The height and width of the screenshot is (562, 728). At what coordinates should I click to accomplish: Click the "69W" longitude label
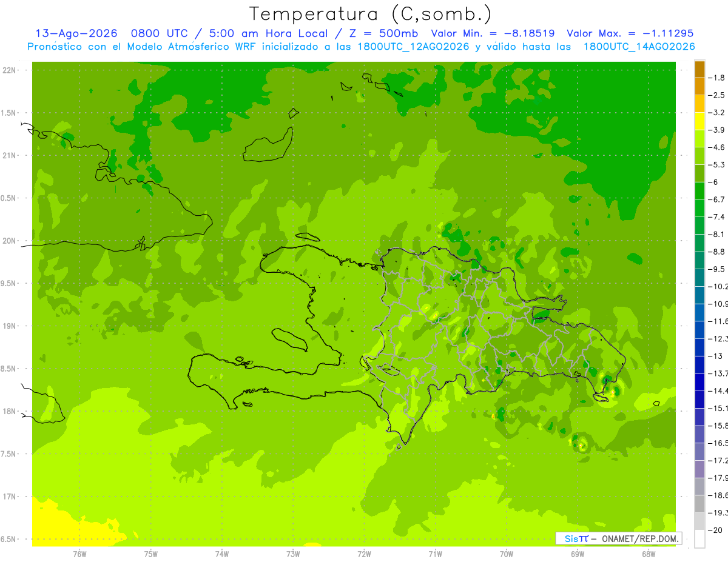click(577, 554)
